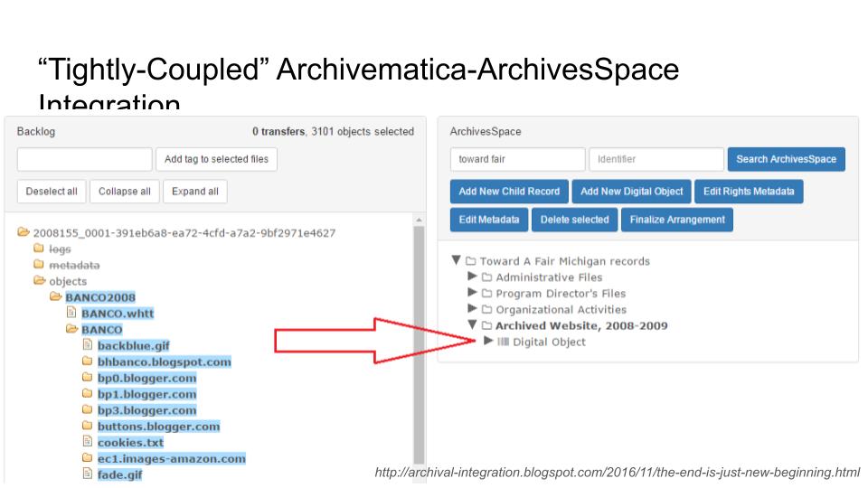
Task: Click the folder icon beside Organizational Activities
Action: tap(487, 309)
